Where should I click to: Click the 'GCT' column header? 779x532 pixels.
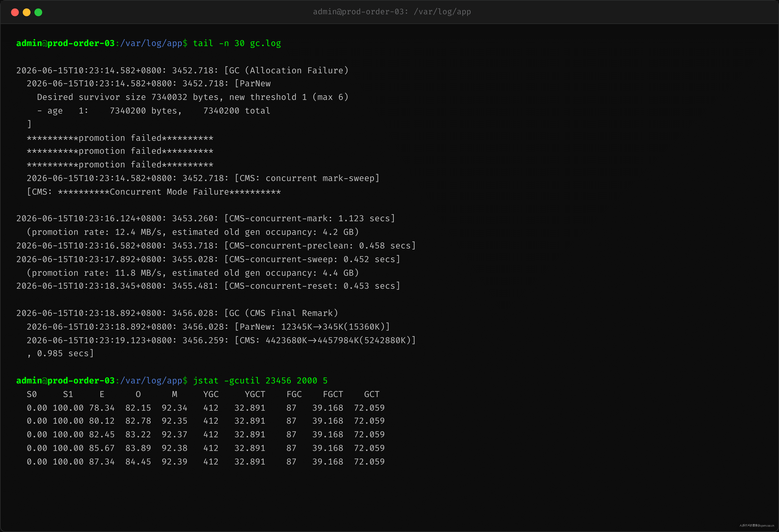point(372,394)
